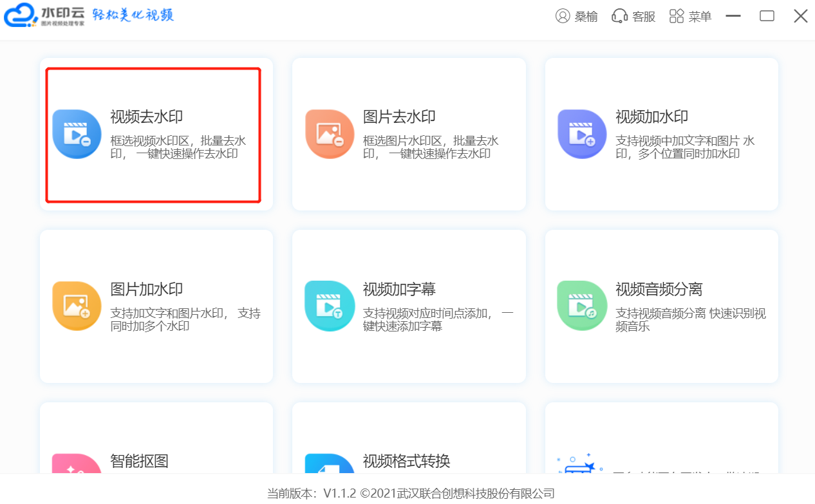This screenshot has width=815, height=504.
Task: Open the 视频去水印 feature title
Action: [147, 117]
